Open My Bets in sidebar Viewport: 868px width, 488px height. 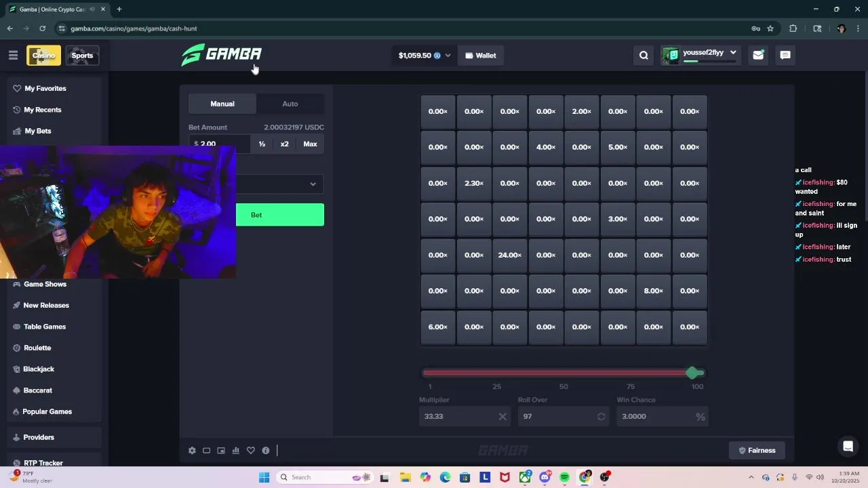point(53,131)
